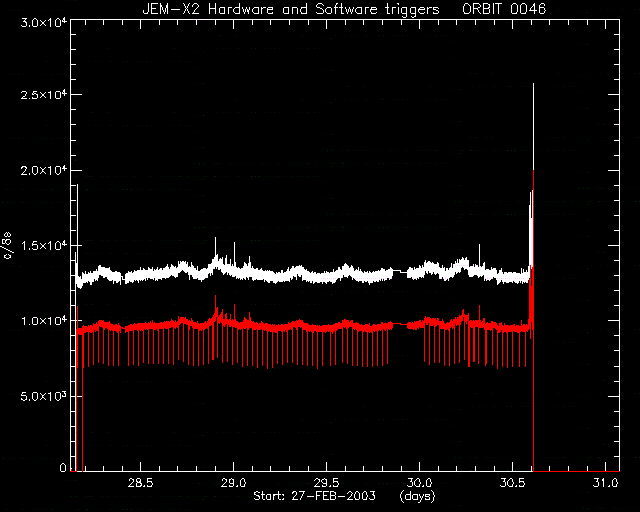Click the 30.0 x-axis tick label
This screenshot has height=512, width=640.
(x=420, y=483)
